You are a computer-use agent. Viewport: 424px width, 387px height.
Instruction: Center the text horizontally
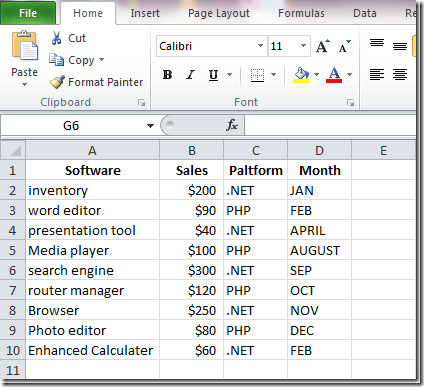point(400,74)
